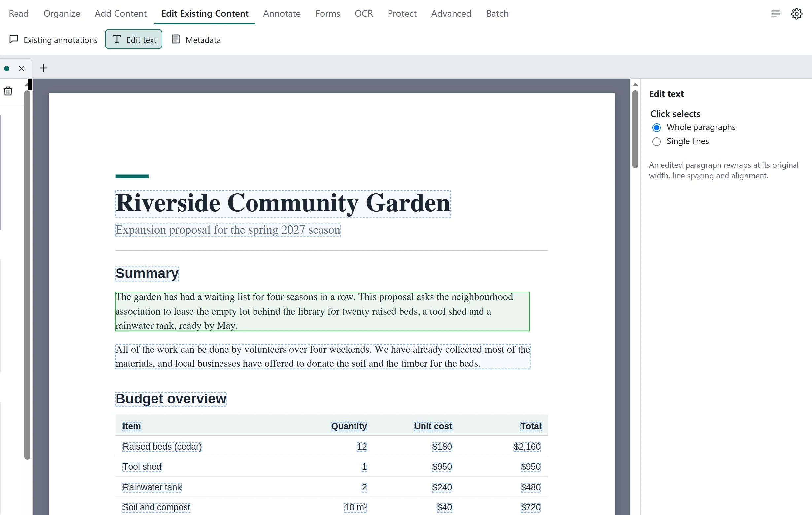Select the 'Riverside Community Garden' title block
The height and width of the screenshot is (515, 812).
(x=283, y=204)
